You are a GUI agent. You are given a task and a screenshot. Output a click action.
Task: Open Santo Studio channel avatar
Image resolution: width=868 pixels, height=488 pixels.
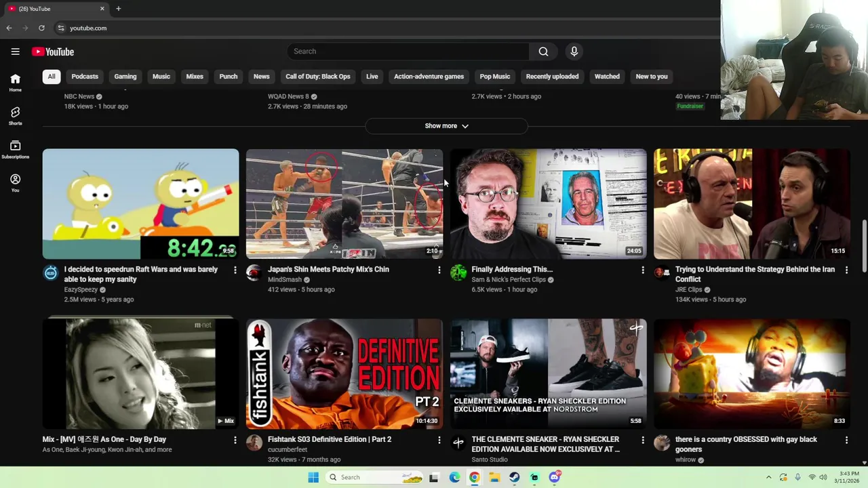click(x=458, y=443)
